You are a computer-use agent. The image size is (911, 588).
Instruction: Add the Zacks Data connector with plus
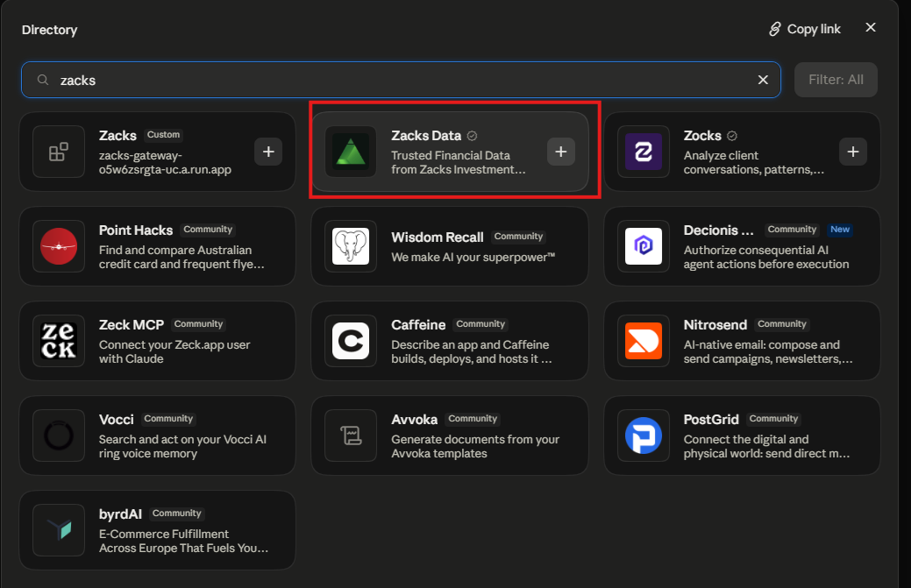(x=560, y=152)
